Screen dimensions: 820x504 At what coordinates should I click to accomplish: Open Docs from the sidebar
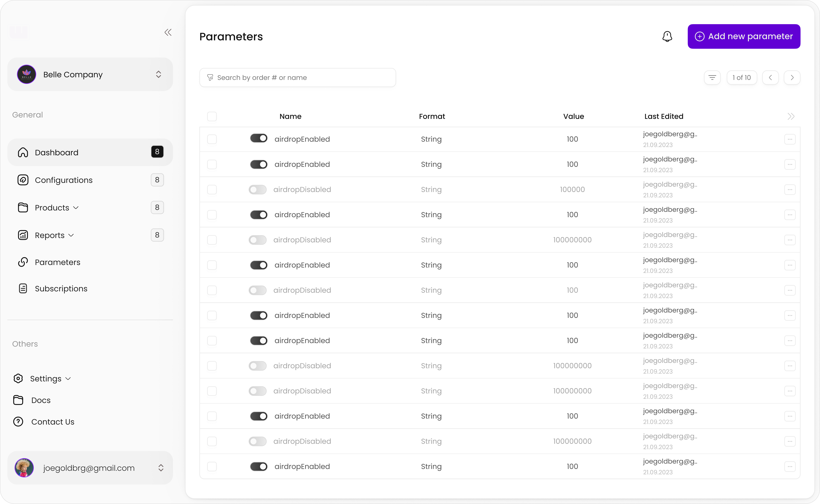coord(41,400)
